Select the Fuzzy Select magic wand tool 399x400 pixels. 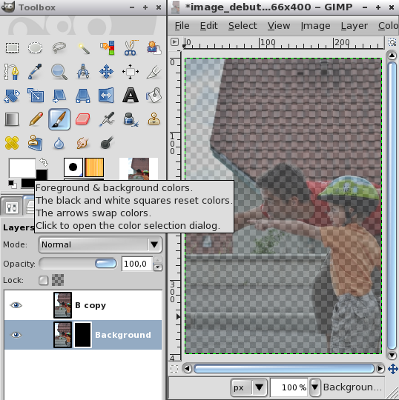83,48
